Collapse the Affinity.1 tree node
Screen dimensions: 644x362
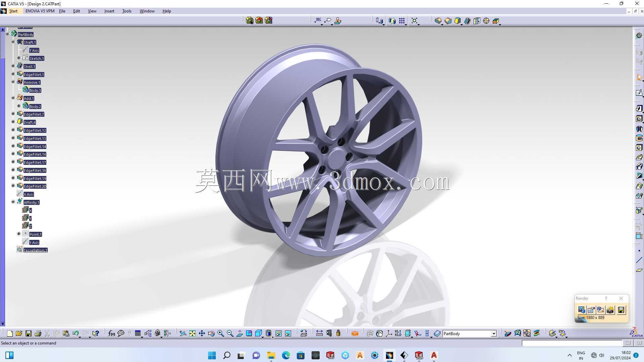(x=13, y=202)
